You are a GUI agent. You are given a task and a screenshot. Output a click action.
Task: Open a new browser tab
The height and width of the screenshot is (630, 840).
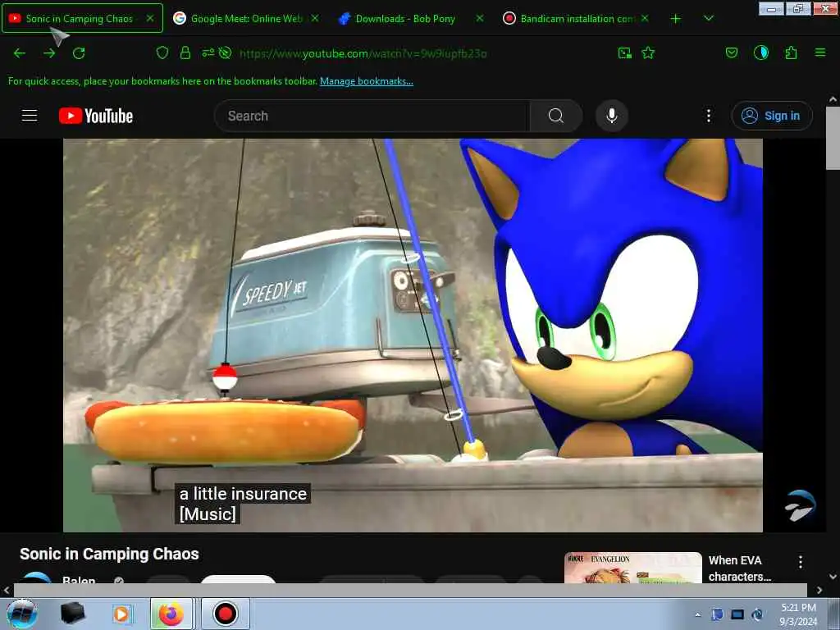coord(676,19)
